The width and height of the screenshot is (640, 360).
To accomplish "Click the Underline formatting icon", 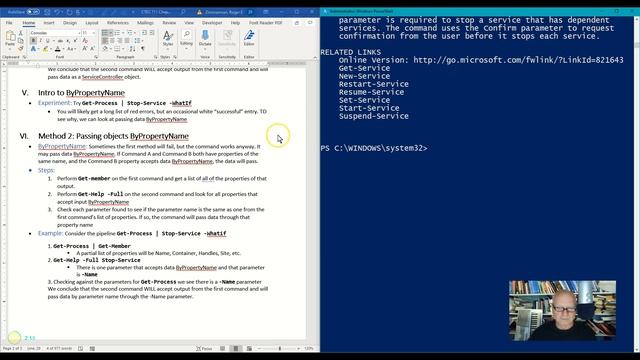I will [x=48, y=41].
